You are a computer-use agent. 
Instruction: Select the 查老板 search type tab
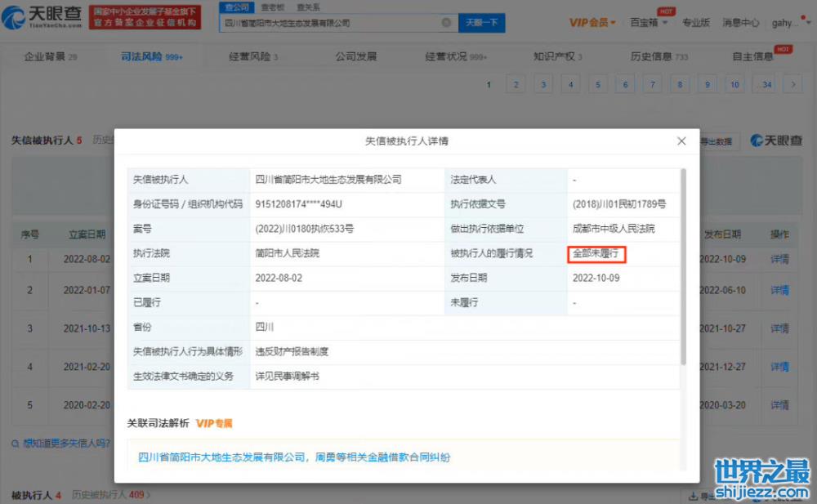[x=272, y=7]
